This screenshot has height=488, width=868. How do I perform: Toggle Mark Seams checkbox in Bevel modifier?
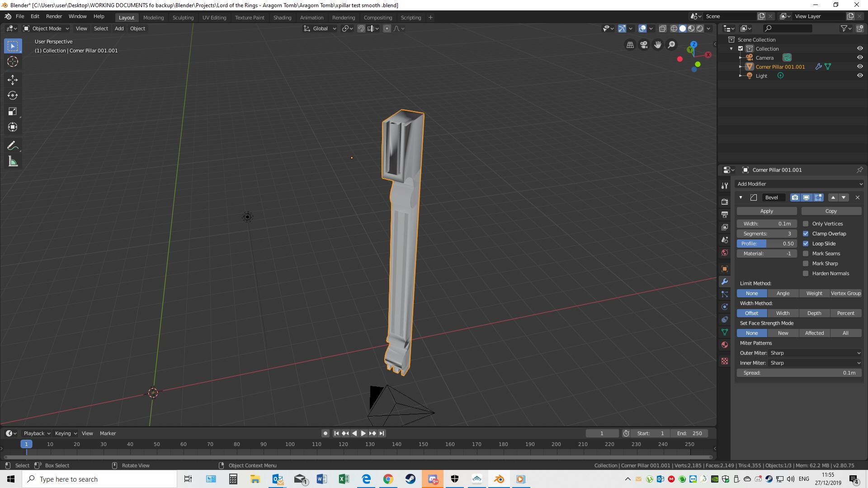(x=806, y=253)
